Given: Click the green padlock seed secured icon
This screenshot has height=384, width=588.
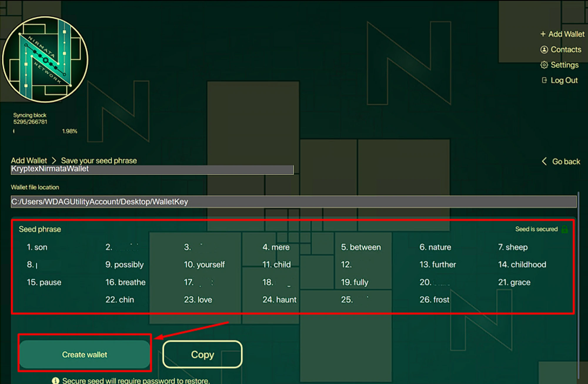Looking at the screenshot, I should [x=564, y=229].
